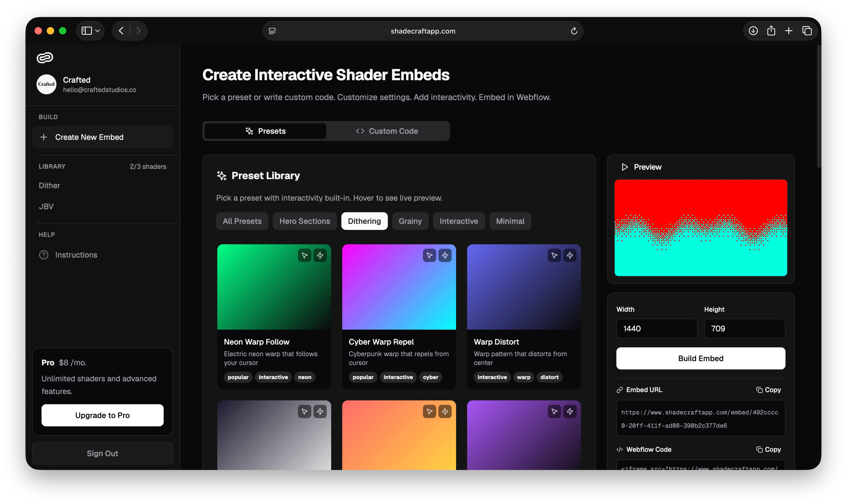Click the sparkle icon beside Preset Library
Screen dimensions: 847x504
(x=222, y=176)
